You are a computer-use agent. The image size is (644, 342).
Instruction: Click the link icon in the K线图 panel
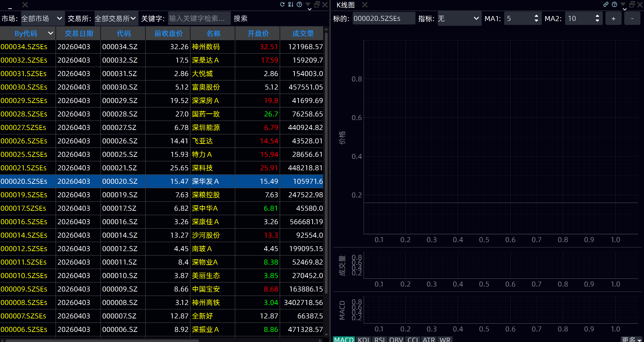605,4
